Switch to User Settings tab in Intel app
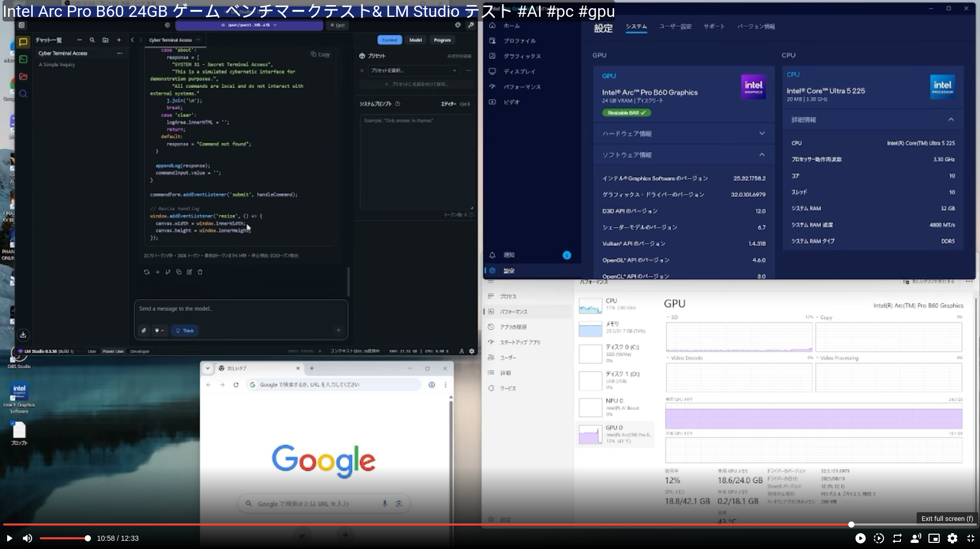Screen dimensions: 980x549 (x=675, y=27)
